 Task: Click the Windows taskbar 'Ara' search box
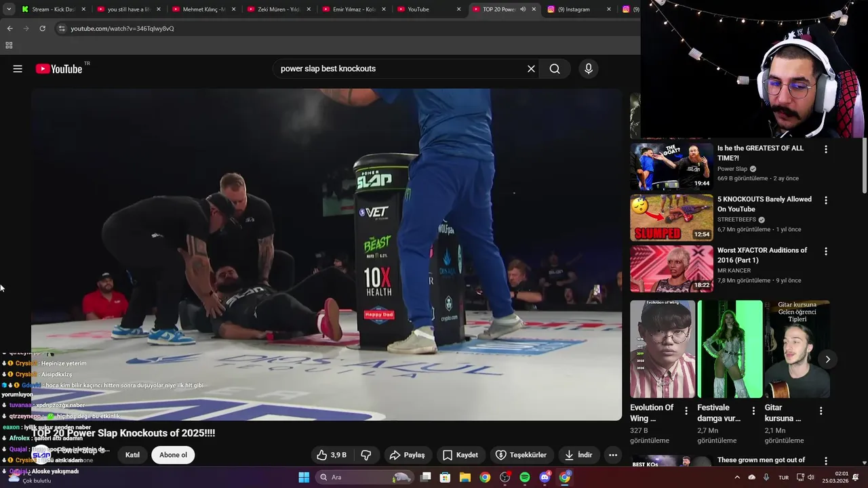(365, 477)
